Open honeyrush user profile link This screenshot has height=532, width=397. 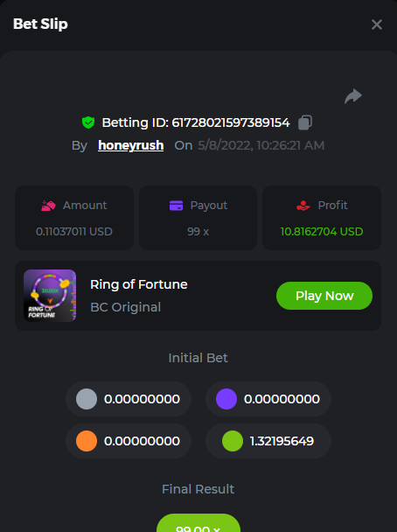131,145
